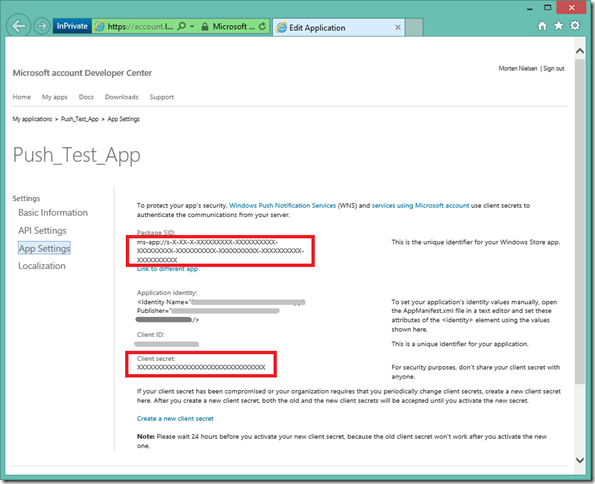Open Windows Push Notification Services link
Image resolution: width=595 pixels, height=484 pixels.
[x=282, y=205]
